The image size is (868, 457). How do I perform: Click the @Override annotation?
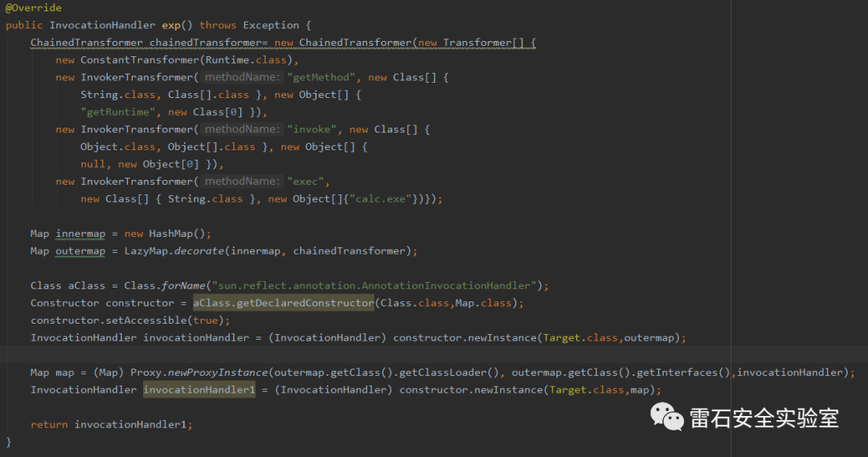click(33, 8)
